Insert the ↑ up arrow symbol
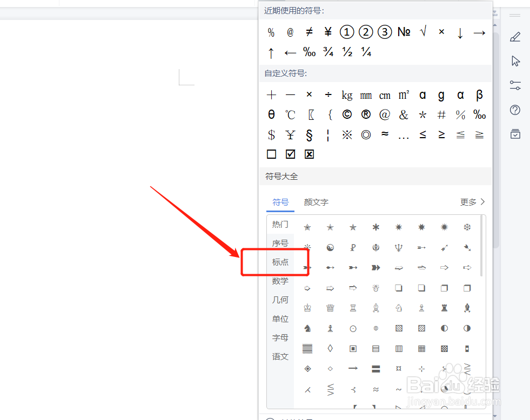 click(271, 53)
